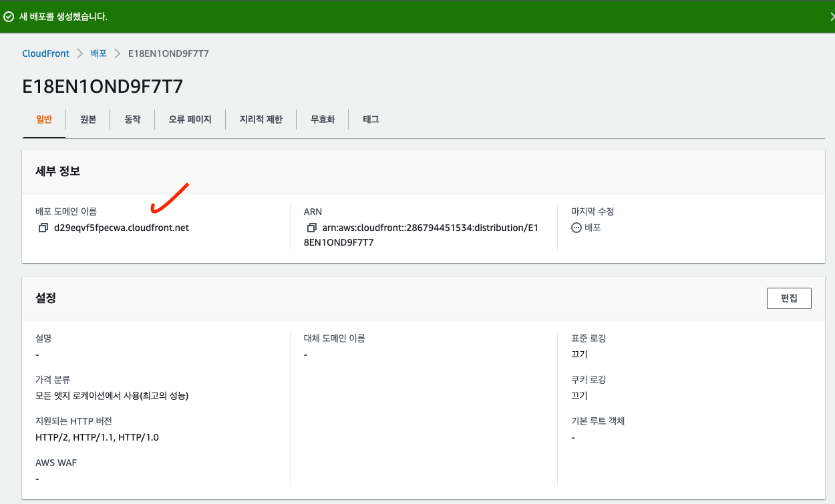Image resolution: width=835 pixels, height=504 pixels.
Task: Click the 설명 label
Action: click(43, 338)
